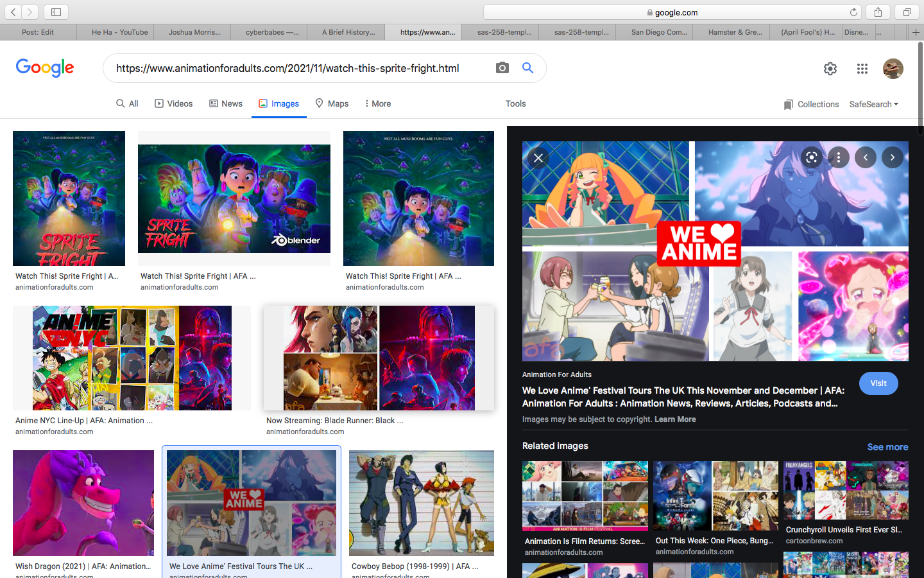Click large We Love Anime preview image
Viewport: 924px width, 578px height.
(715, 251)
